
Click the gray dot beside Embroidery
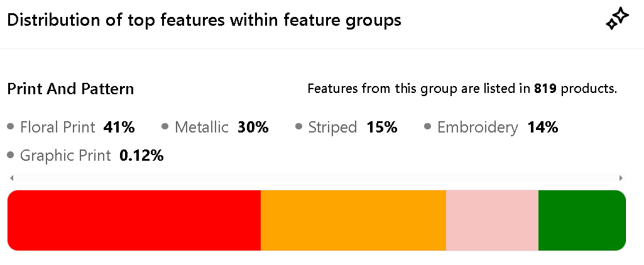428,127
